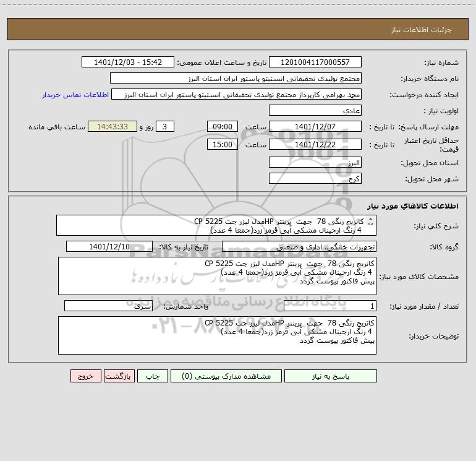
Task: Click the announcement date field 1401/12/03 - 15:42
Action: [128, 62]
